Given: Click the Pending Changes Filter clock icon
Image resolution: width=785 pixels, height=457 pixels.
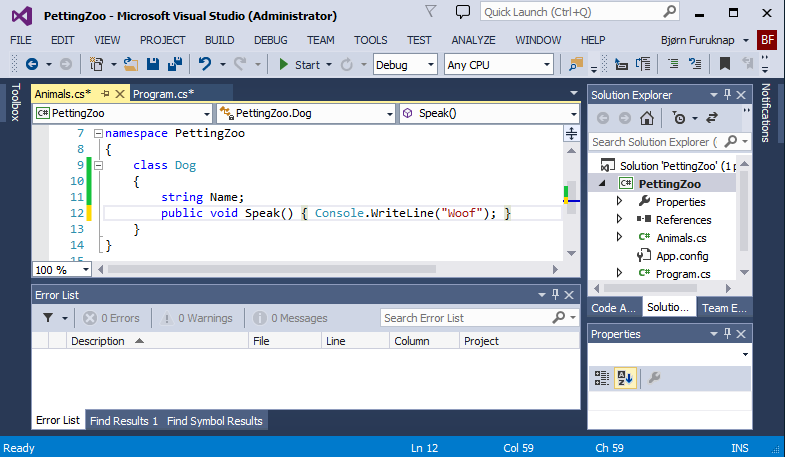Looking at the screenshot, I should 679,118.
